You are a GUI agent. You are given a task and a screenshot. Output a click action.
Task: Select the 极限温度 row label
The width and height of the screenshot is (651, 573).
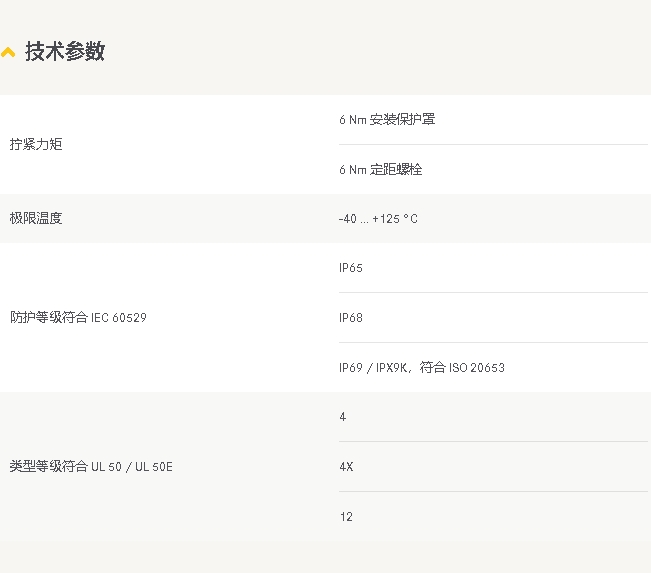(36, 218)
